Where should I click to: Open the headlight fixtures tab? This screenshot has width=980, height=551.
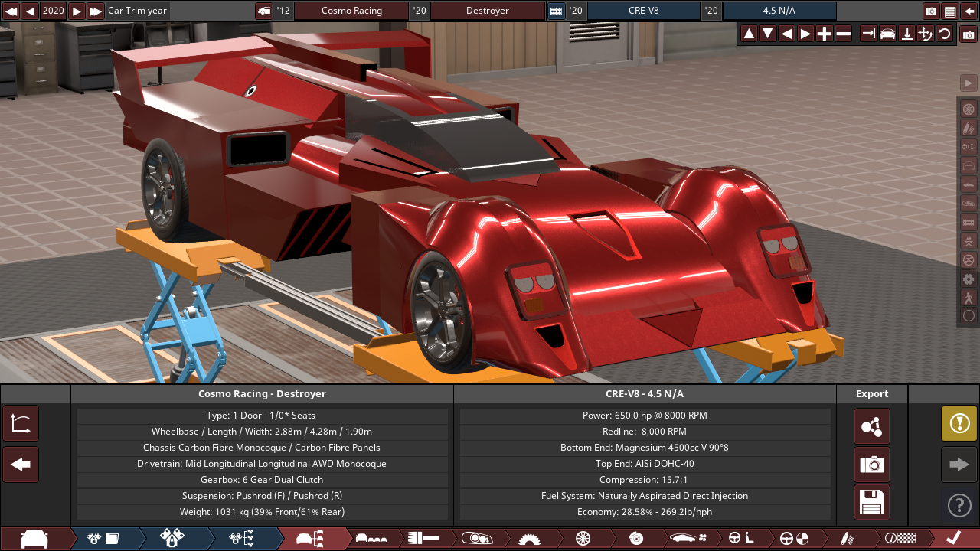click(476, 539)
